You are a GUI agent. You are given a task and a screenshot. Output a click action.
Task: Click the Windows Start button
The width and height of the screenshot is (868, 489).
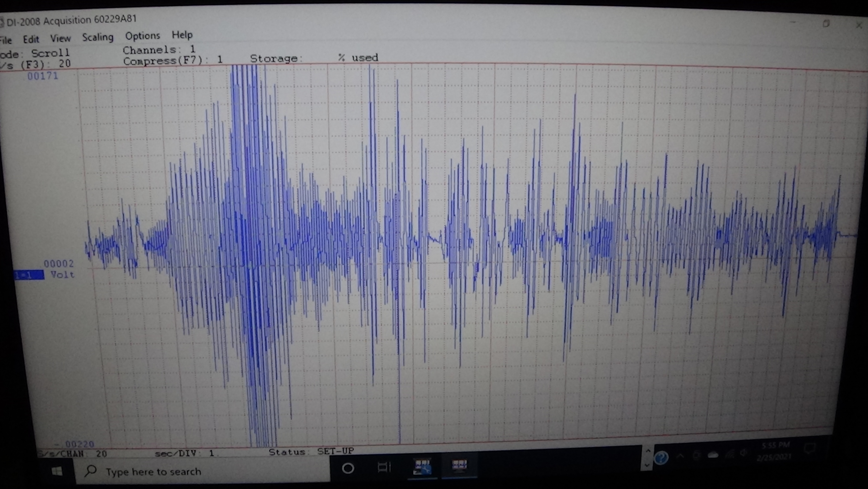[57, 472]
